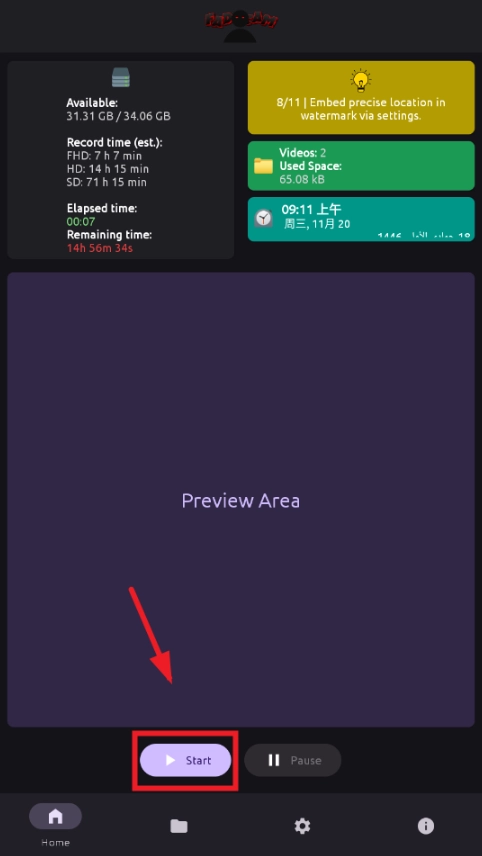
Task: Tap the yellow folder icon
Action: click(263, 166)
